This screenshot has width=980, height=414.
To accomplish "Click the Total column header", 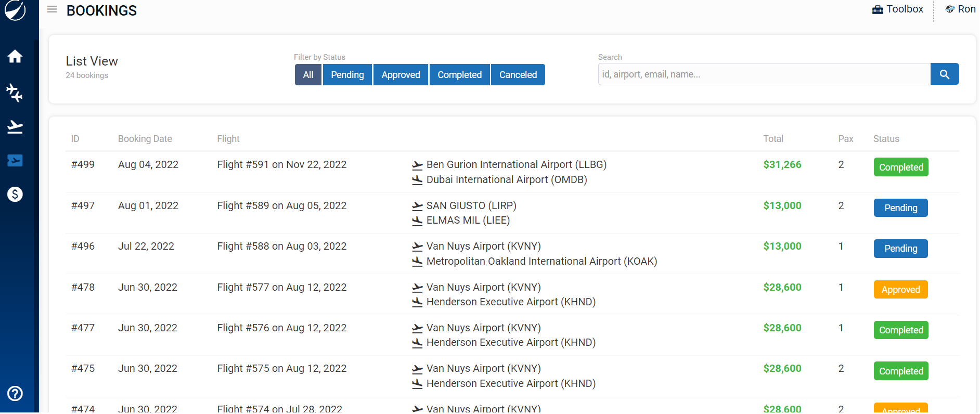I will pyautogui.click(x=773, y=139).
